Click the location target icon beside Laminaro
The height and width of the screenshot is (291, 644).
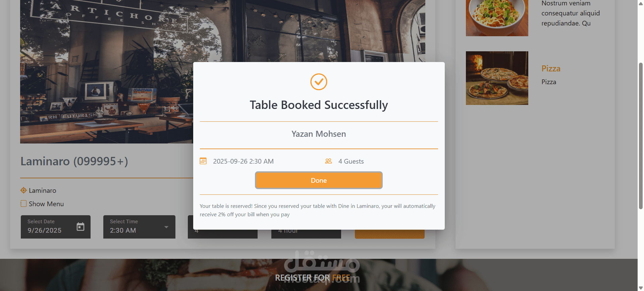(x=23, y=190)
